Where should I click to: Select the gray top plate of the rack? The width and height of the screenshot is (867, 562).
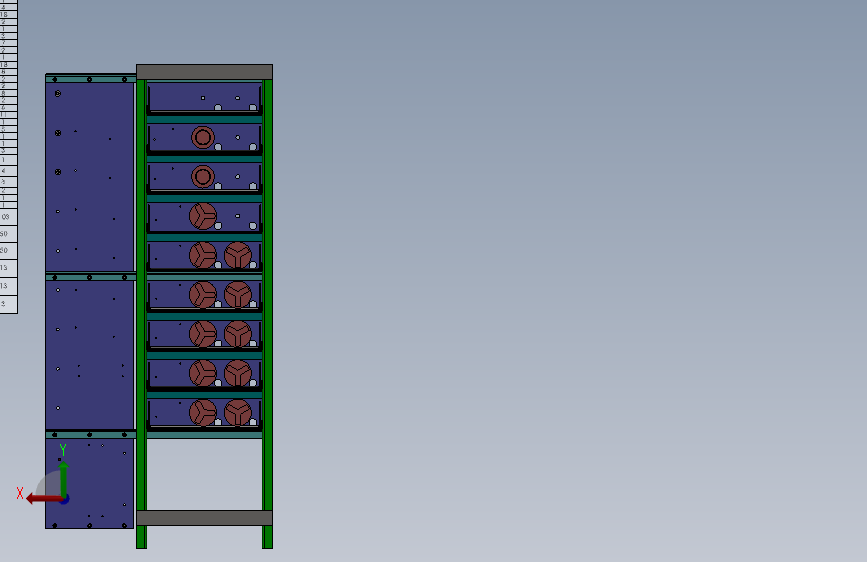(x=205, y=72)
